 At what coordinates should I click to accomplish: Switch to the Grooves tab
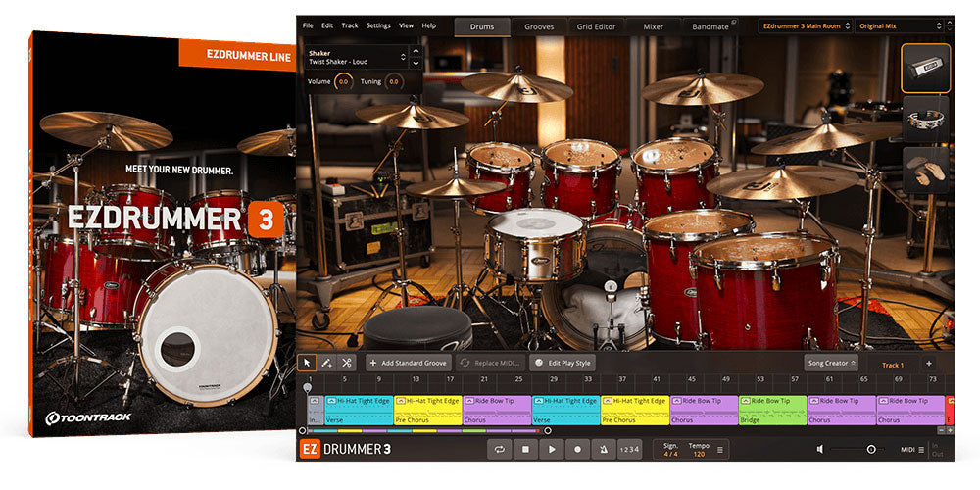pos(539,26)
